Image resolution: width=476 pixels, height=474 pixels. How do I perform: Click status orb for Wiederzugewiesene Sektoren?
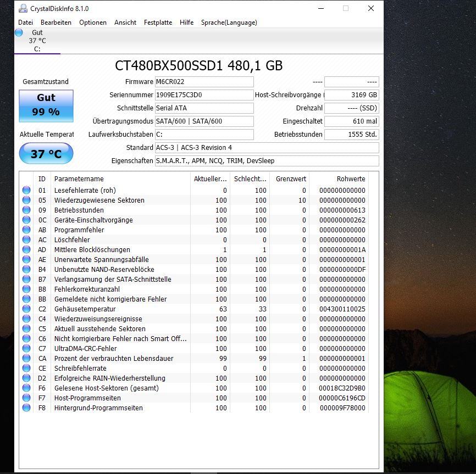(x=26, y=200)
